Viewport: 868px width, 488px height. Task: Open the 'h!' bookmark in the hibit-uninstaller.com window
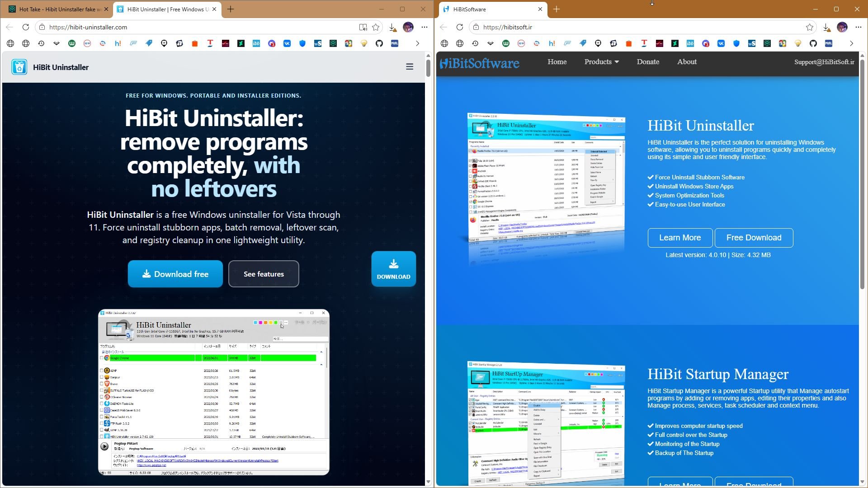click(118, 43)
